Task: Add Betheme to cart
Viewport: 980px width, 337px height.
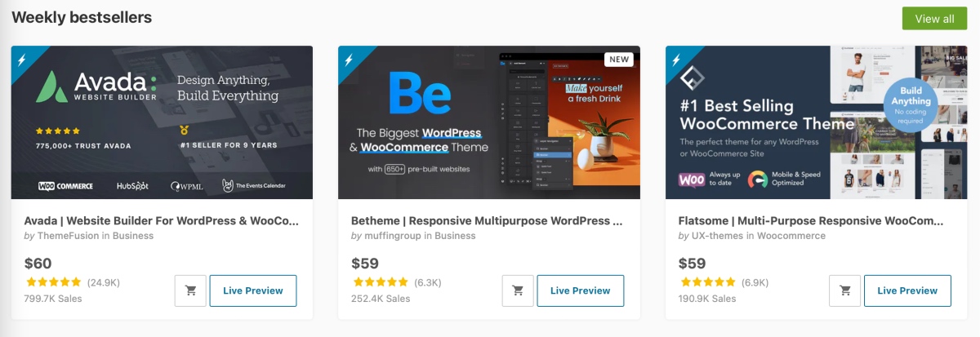Action: click(x=518, y=290)
